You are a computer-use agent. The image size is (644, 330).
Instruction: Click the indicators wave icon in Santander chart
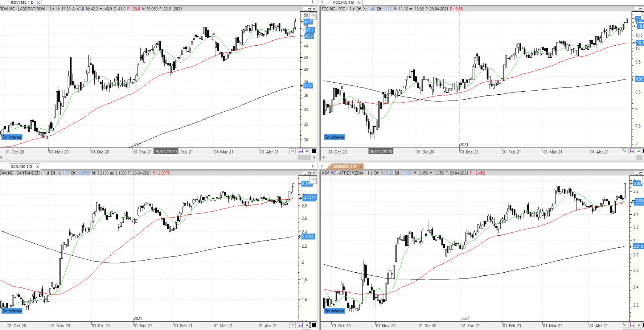(x=293, y=325)
